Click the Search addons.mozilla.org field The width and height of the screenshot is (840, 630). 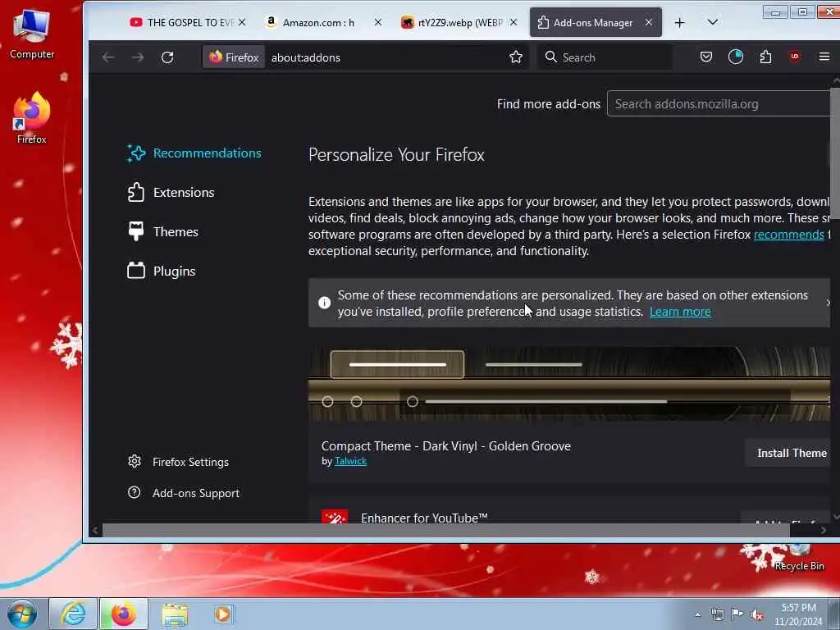719,104
